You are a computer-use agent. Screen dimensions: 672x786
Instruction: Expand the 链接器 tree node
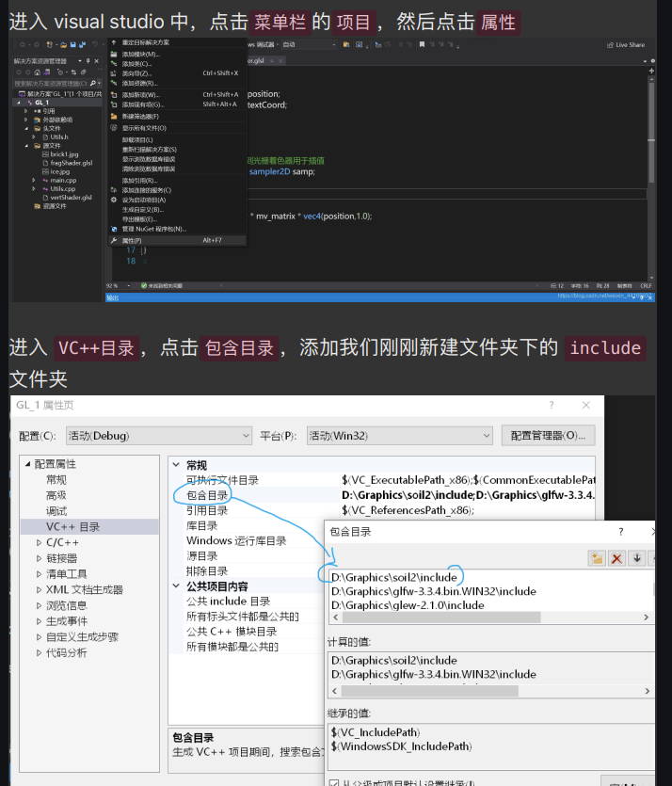pos(40,558)
